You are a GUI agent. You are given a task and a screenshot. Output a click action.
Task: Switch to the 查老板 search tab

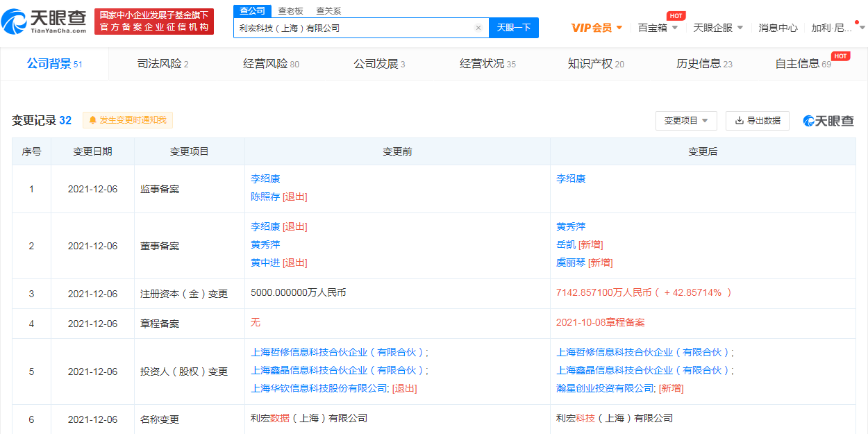290,11
